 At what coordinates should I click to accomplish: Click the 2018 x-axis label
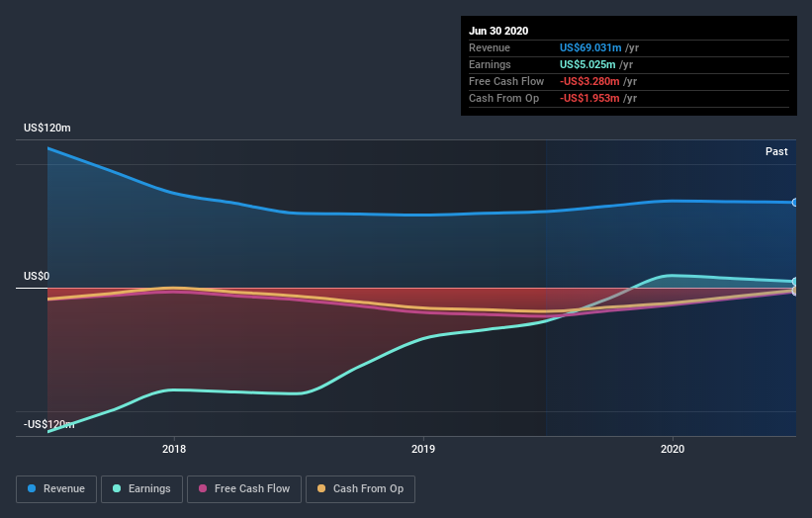(174, 449)
